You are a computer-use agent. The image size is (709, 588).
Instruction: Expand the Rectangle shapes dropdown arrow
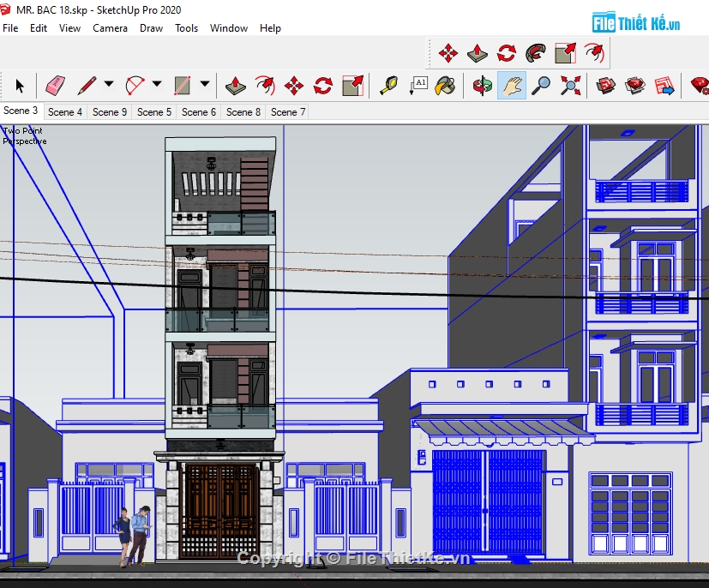204,84
